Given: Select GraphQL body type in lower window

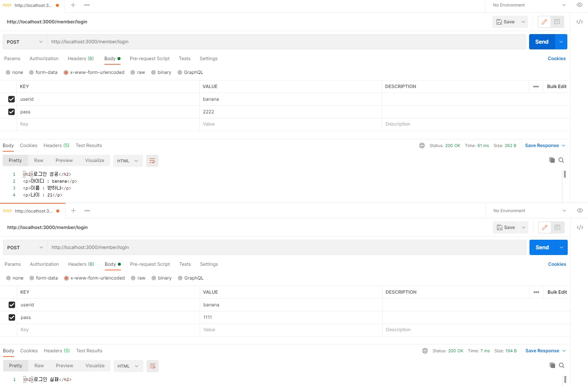Looking at the screenshot, I should tap(191, 278).
